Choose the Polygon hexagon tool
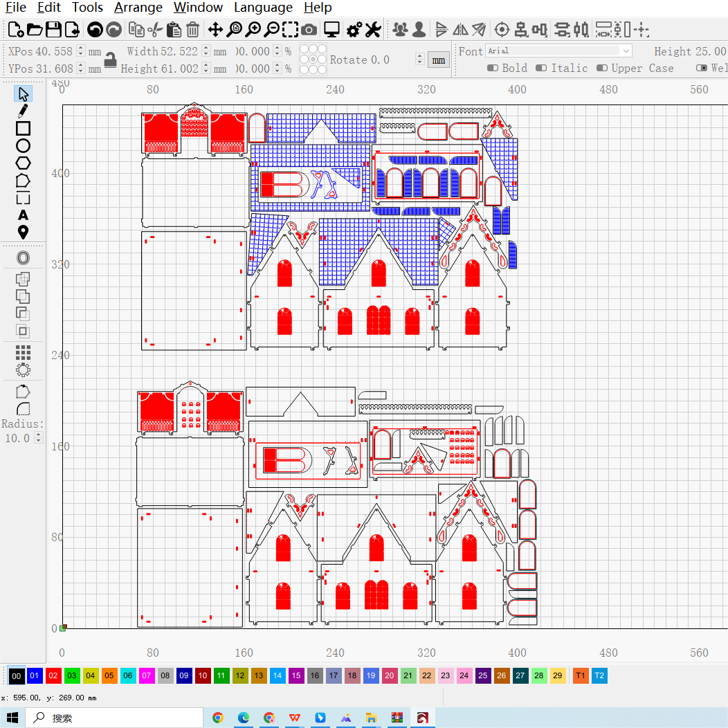Image resolution: width=728 pixels, height=728 pixels. (x=23, y=163)
